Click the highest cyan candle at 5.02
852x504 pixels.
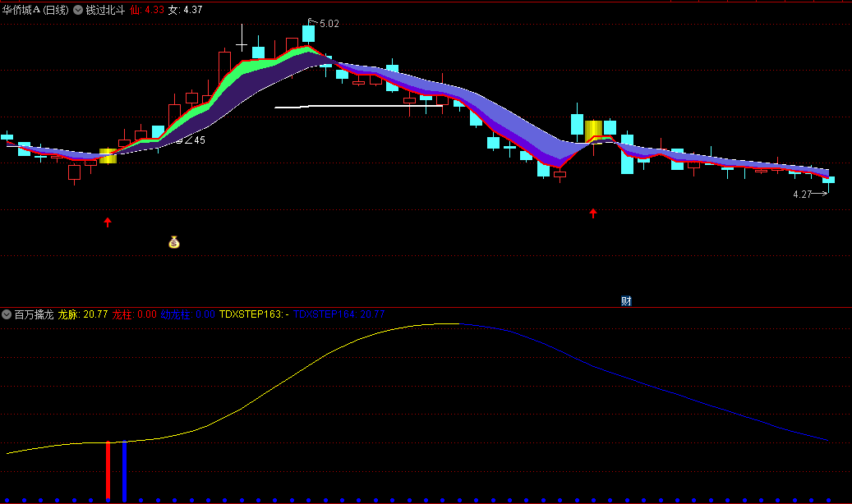(309, 33)
